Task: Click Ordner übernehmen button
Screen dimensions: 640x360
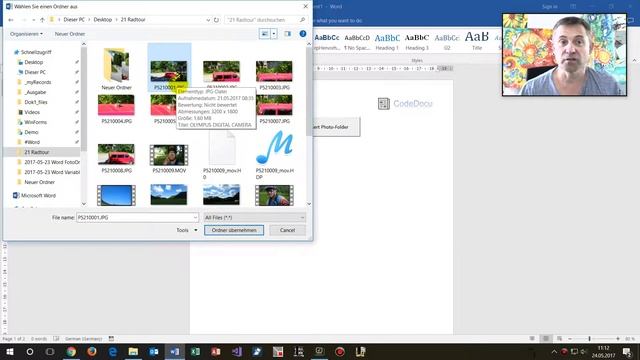Action: pos(234,230)
